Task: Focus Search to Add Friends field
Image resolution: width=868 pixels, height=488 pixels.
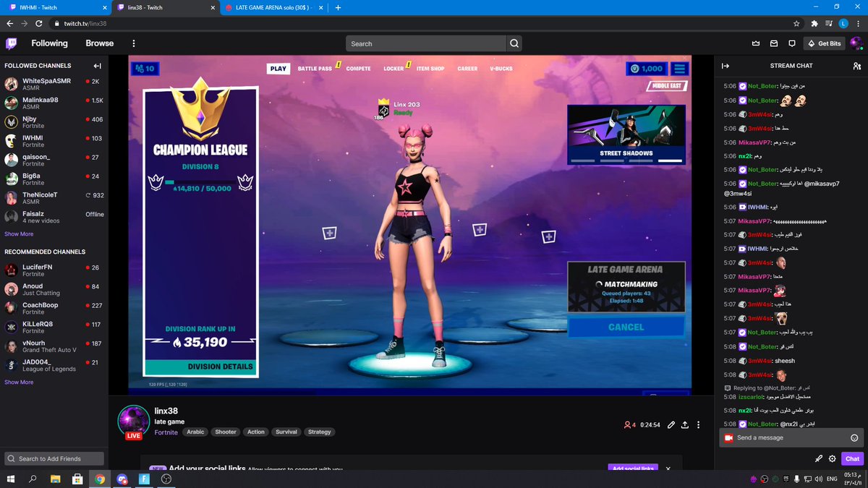Action: (55, 458)
